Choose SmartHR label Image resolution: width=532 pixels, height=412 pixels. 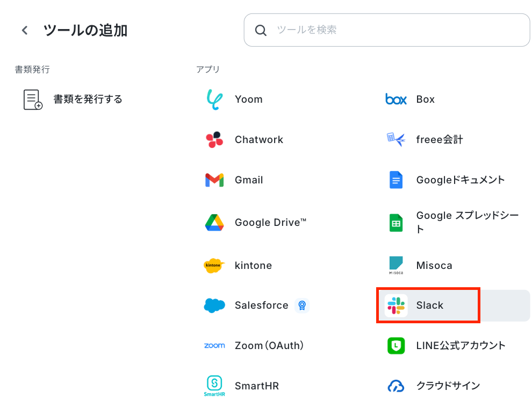click(257, 386)
